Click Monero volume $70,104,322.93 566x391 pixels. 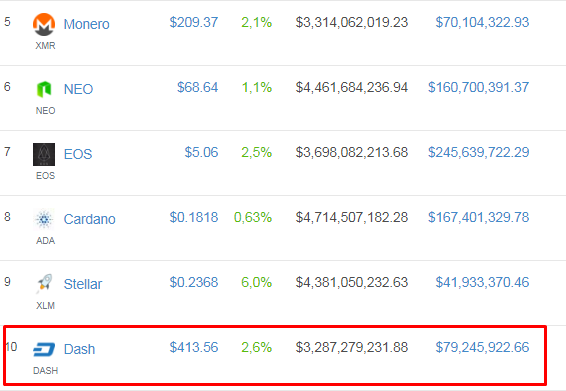482,22
